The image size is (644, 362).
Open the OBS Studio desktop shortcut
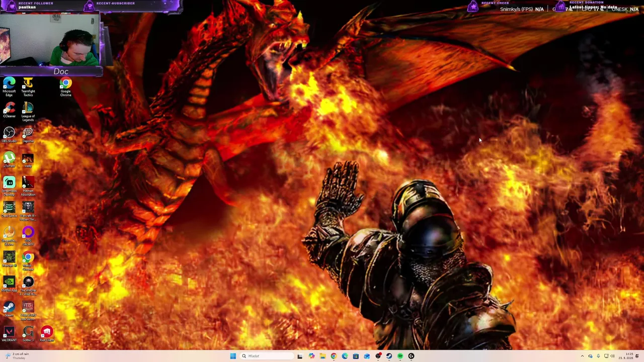[9, 135]
